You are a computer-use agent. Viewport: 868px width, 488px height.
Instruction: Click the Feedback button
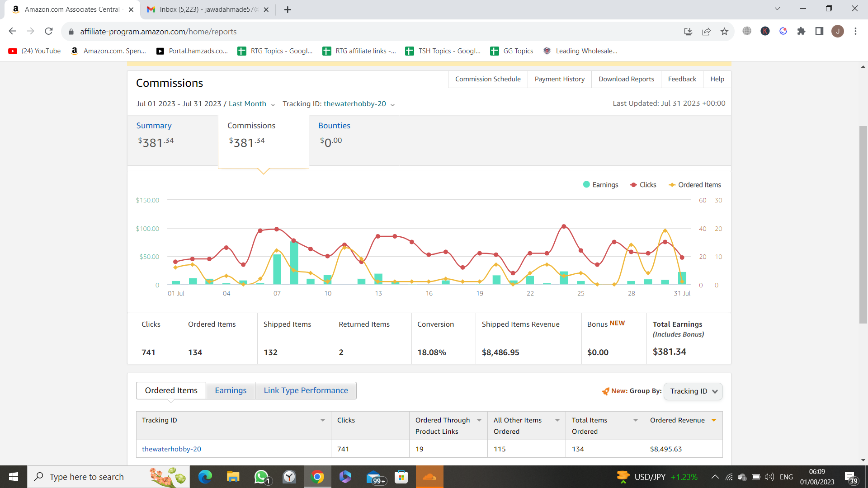(682, 79)
